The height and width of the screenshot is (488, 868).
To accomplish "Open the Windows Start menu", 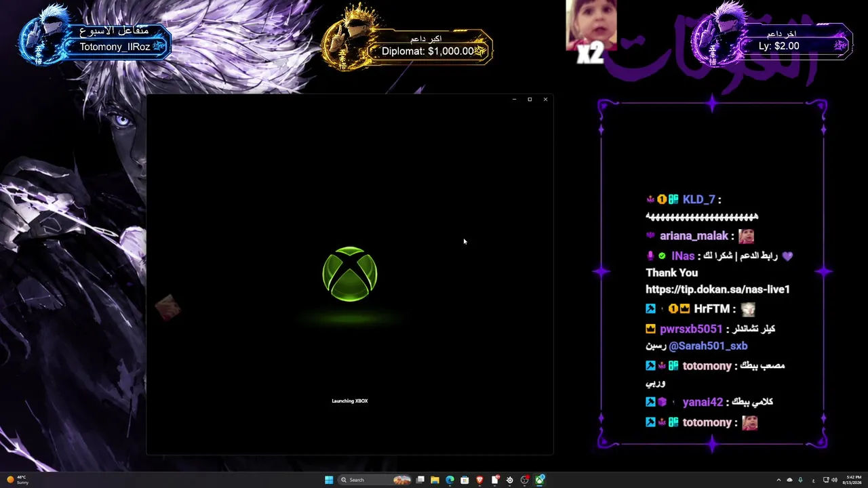I will [329, 480].
